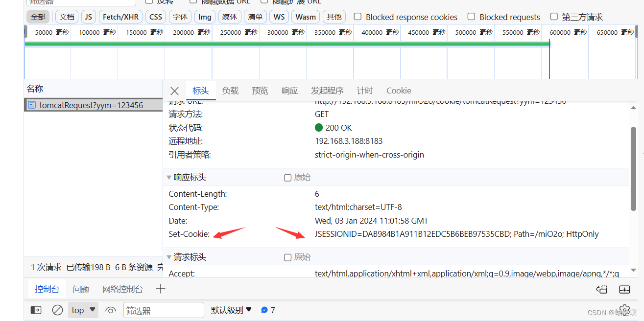
Task: Select the Wasm request filter
Action: 305,17
